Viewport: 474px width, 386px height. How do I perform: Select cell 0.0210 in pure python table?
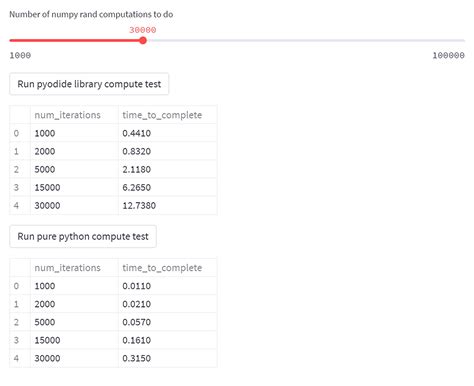click(168, 304)
